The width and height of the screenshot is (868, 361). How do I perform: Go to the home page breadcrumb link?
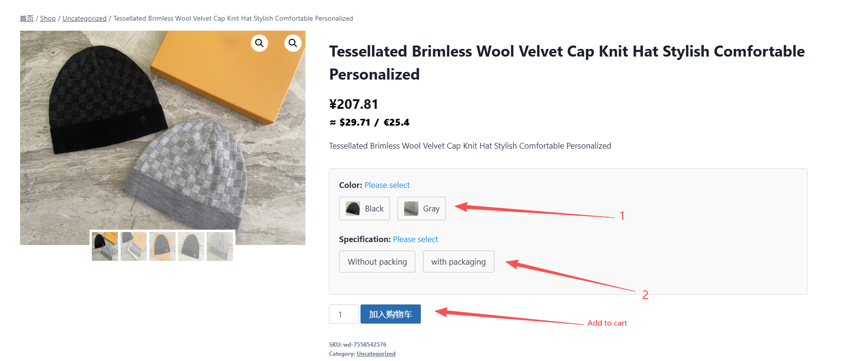[x=27, y=18]
